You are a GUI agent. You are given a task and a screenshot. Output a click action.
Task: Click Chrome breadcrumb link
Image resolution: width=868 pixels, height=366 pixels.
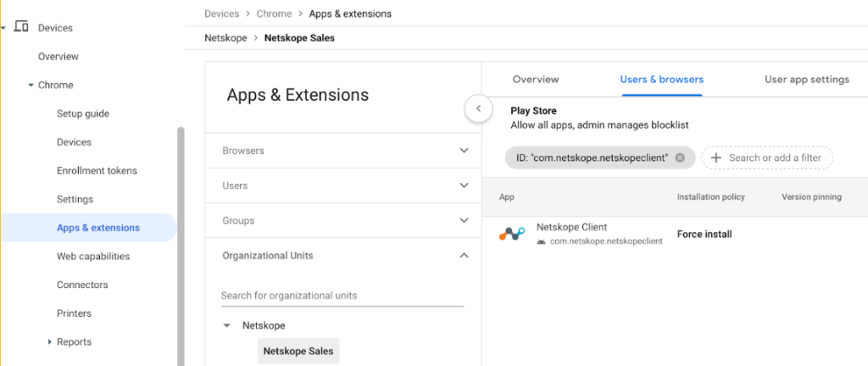pyautogui.click(x=274, y=14)
